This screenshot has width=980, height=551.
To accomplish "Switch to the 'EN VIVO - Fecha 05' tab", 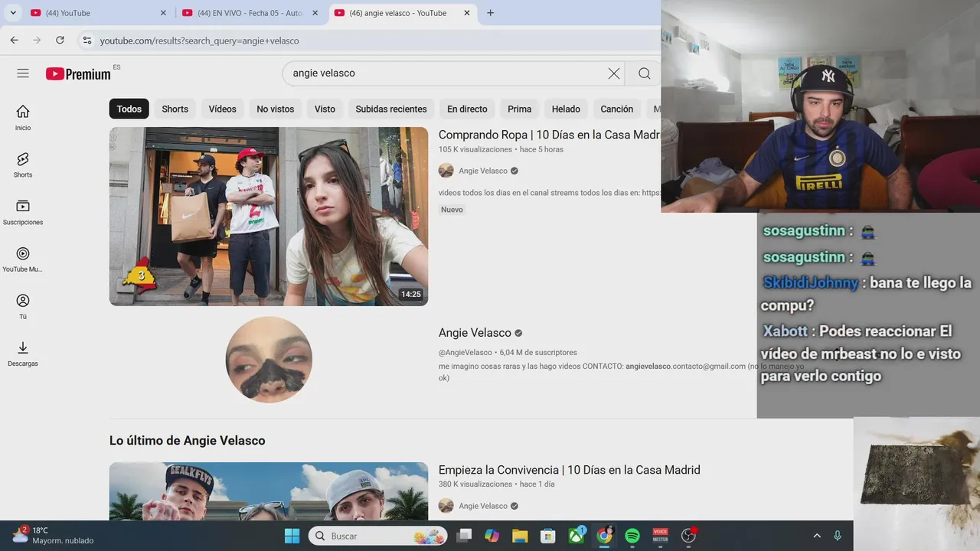I will [250, 13].
